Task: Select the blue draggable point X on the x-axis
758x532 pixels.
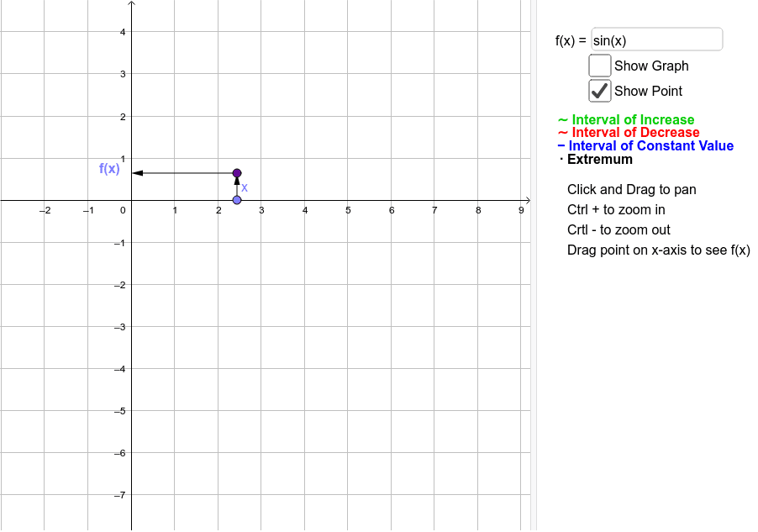Action: (236, 198)
